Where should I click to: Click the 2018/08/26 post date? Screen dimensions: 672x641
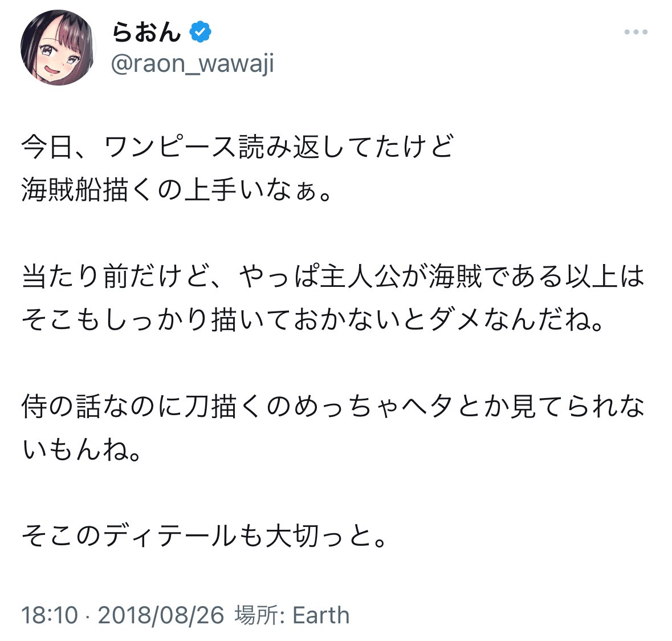coord(161,615)
